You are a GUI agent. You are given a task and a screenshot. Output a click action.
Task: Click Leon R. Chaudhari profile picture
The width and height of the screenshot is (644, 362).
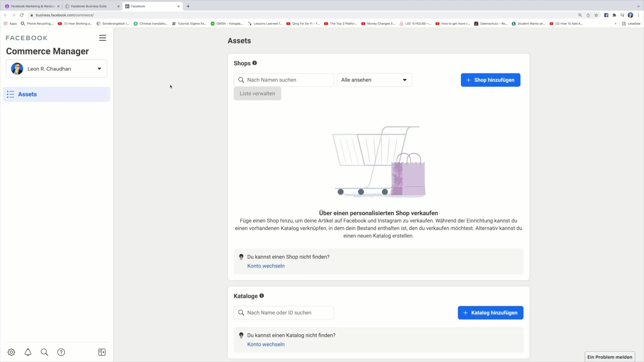[x=17, y=69]
